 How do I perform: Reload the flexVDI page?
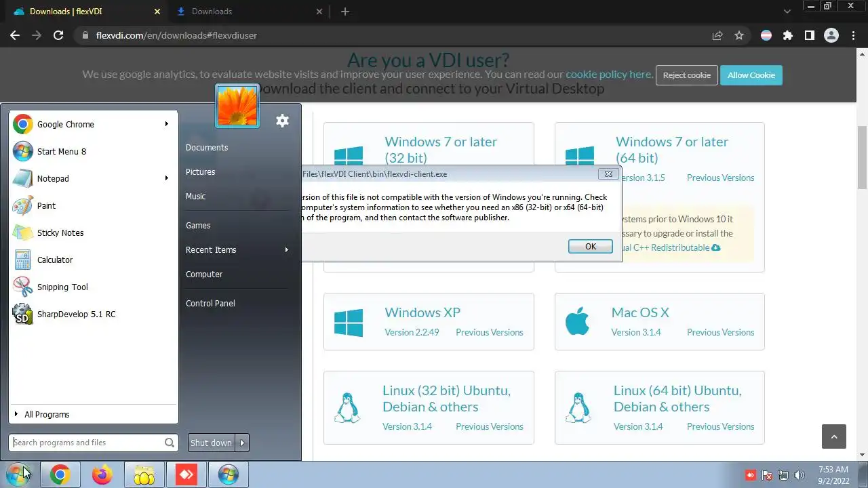(58, 35)
